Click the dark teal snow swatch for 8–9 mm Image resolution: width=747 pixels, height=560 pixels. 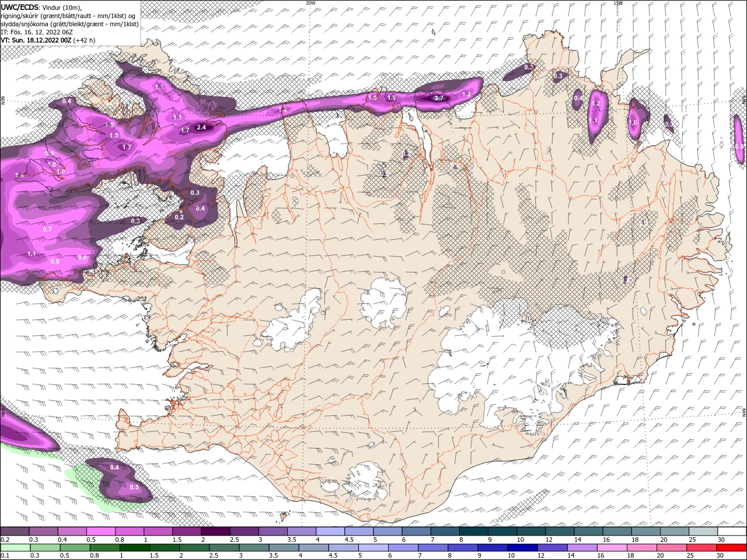point(473,531)
